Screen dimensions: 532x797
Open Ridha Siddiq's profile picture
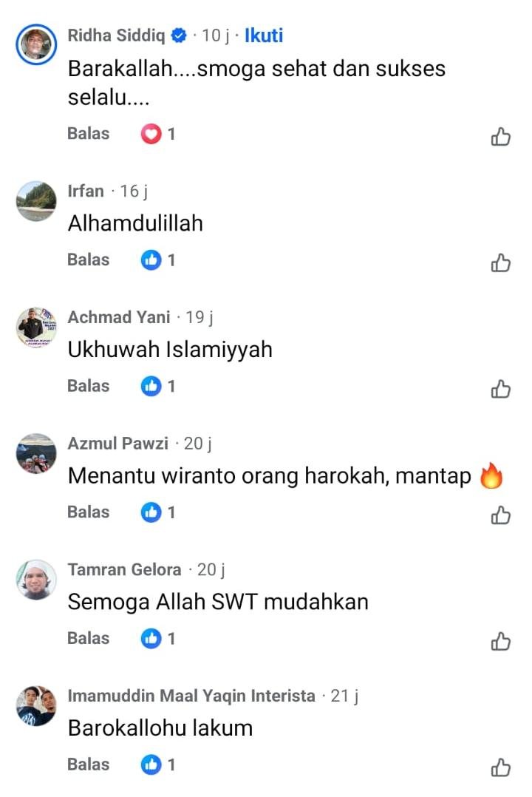36,44
